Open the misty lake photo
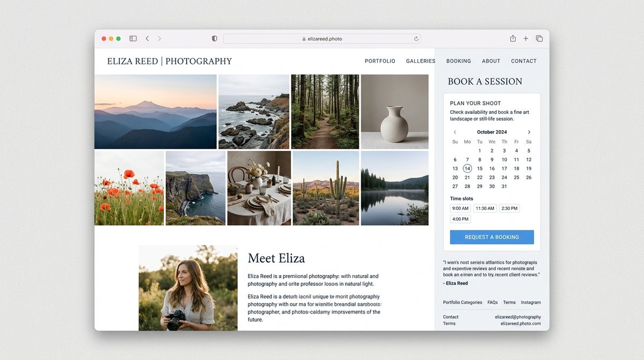Viewport: 644px width, 360px height. pyautogui.click(x=395, y=188)
